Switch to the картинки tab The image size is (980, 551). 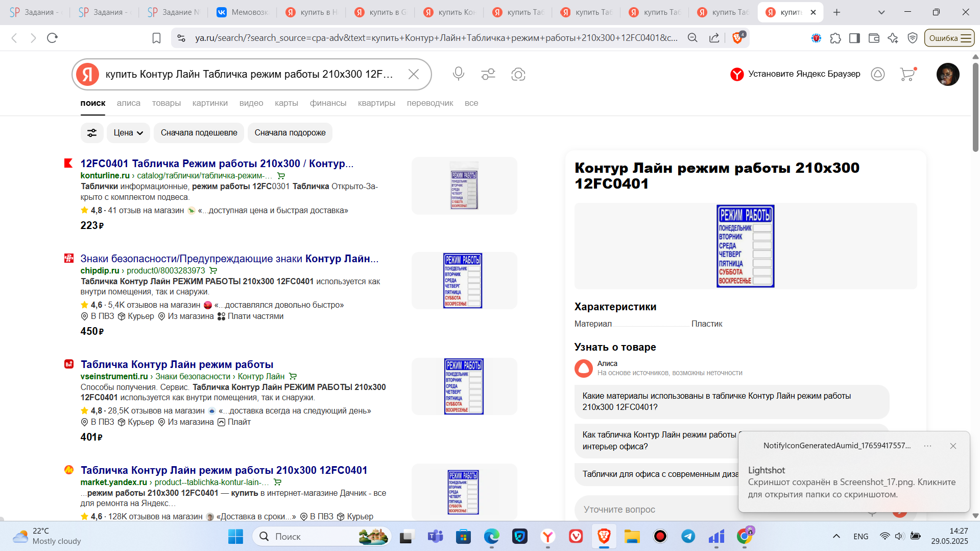click(210, 103)
